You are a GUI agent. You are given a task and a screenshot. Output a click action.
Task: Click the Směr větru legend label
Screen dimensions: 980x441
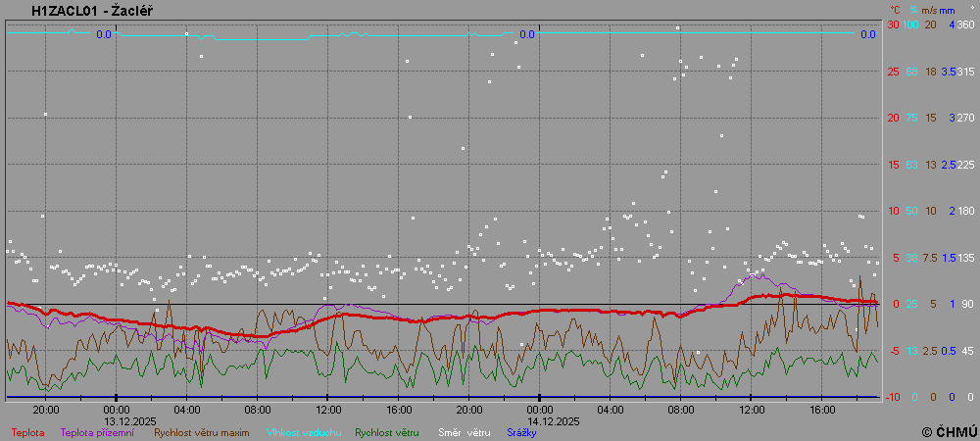coord(465,432)
